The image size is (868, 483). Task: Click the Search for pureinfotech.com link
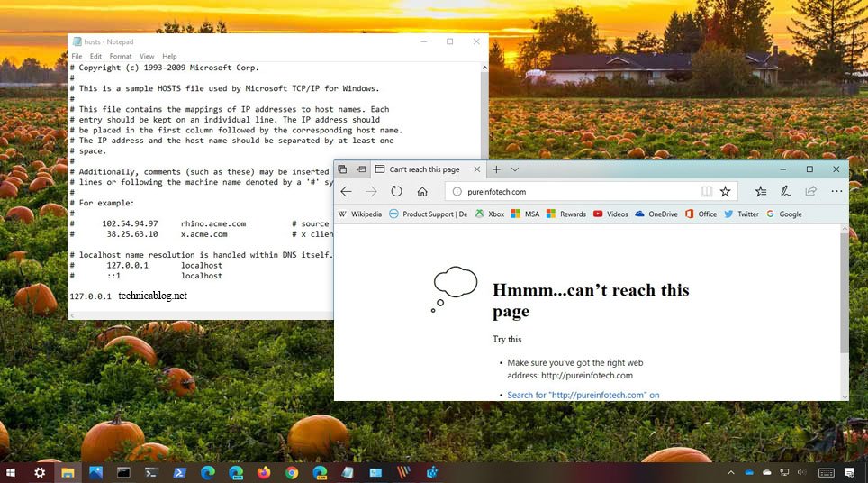pyautogui.click(x=583, y=395)
